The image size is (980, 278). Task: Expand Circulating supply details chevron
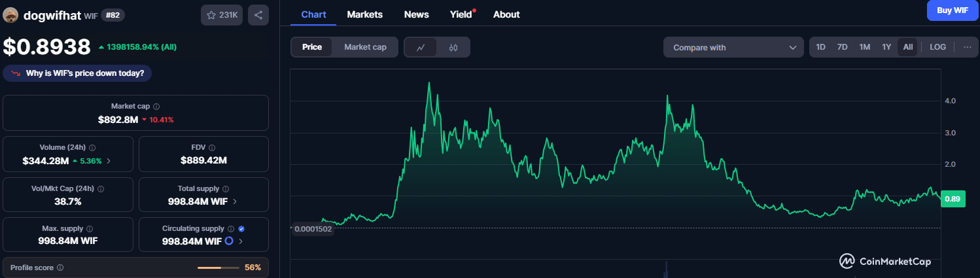[x=241, y=241]
